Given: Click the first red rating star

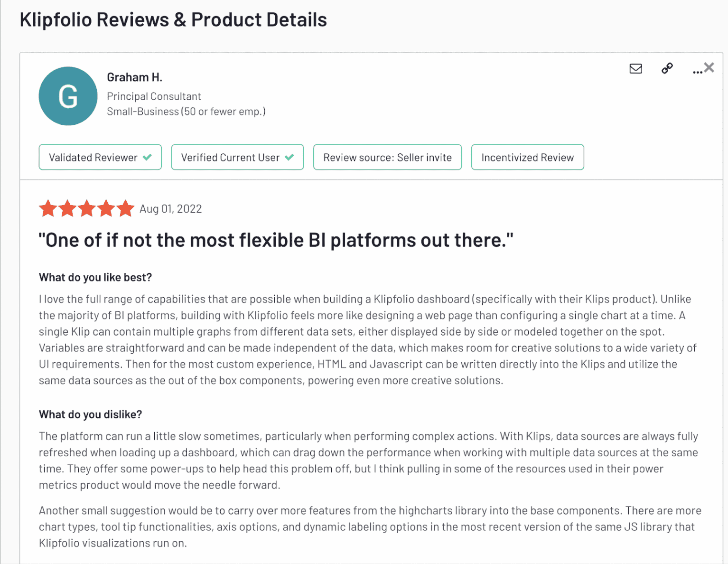Looking at the screenshot, I should pos(48,208).
